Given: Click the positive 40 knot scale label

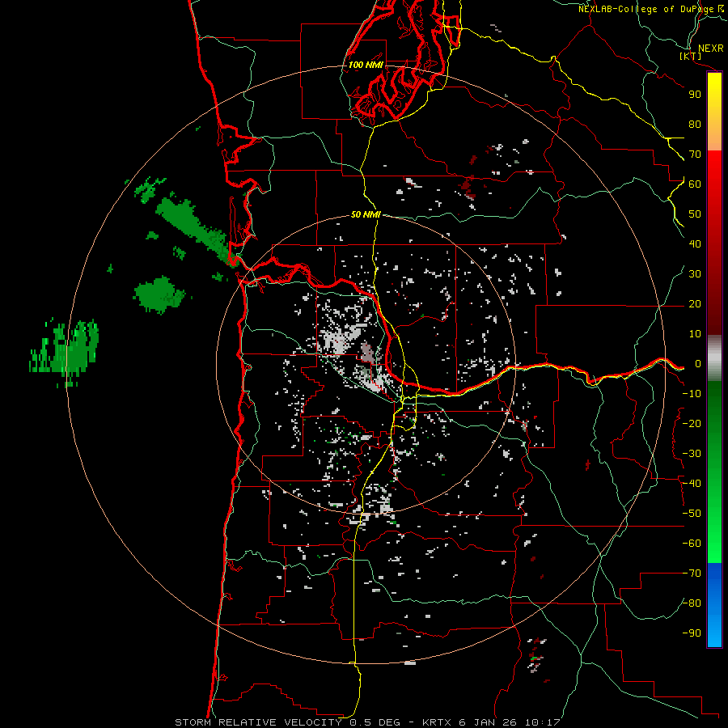Looking at the screenshot, I should tap(695, 243).
